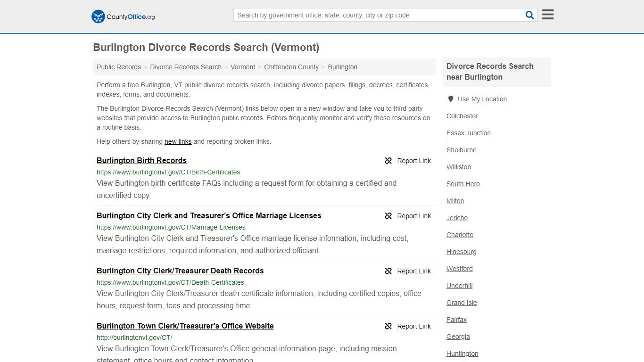
Task: Select Charlotte in sidebar
Action: click(460, 235)
